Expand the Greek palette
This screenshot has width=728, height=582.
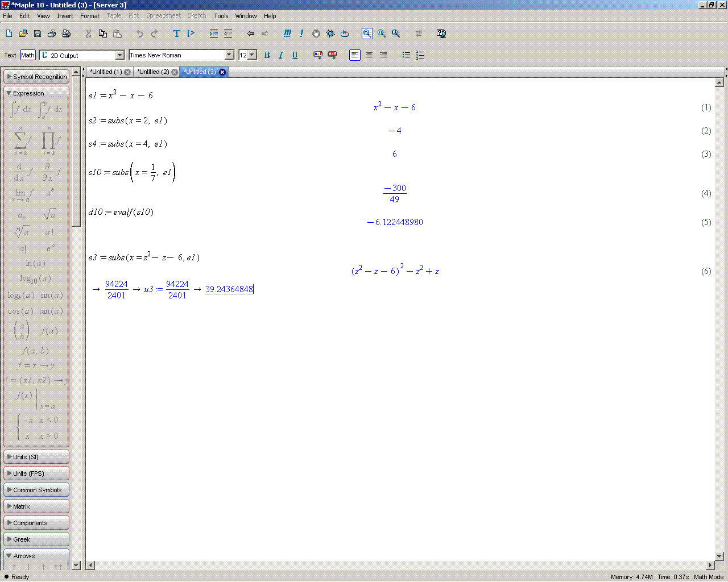coord(36,539)
